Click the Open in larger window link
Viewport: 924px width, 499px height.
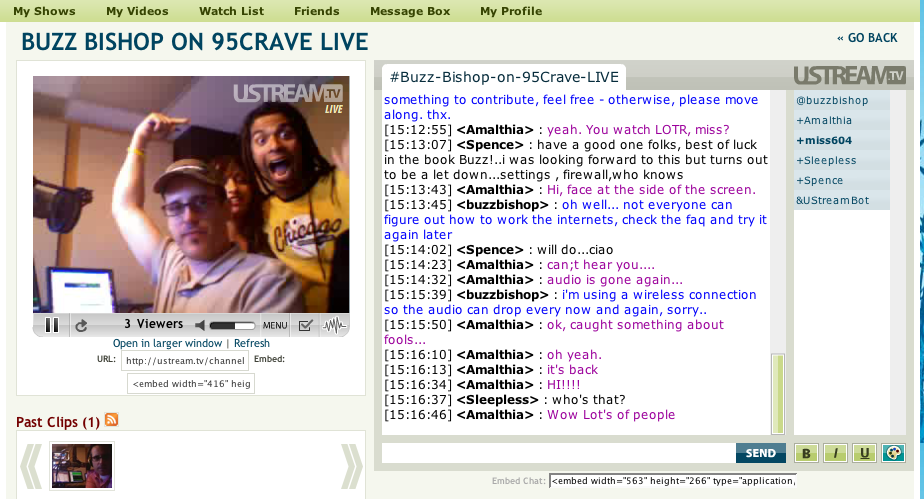coord(167,343)
